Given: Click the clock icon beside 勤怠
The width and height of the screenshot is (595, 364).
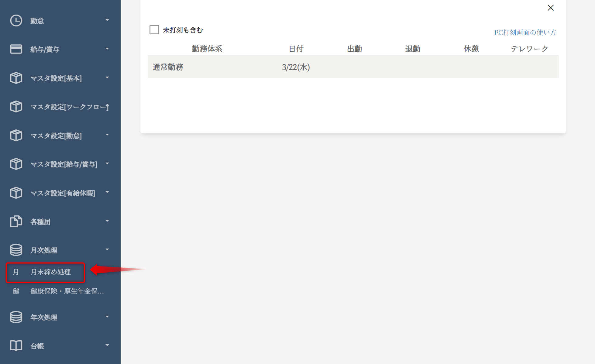Looking at the screenshot, I should [16, 21].
